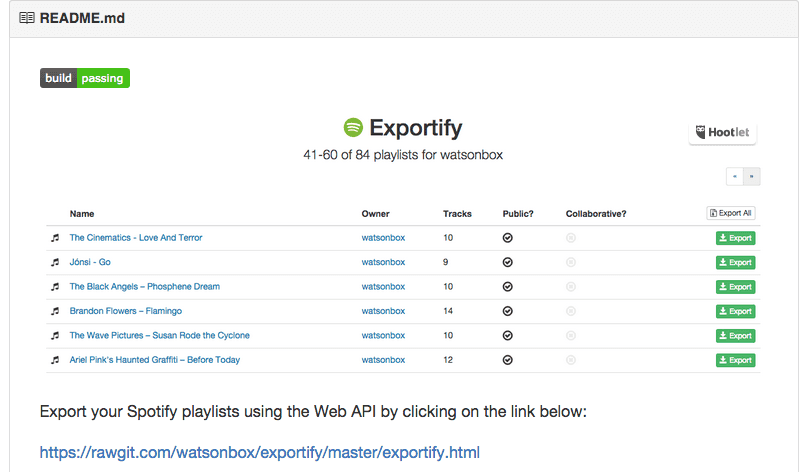Click the music note icon for Jónsi - Go
The width and height of the screenshot is (807, 472).
coord(55,263)
